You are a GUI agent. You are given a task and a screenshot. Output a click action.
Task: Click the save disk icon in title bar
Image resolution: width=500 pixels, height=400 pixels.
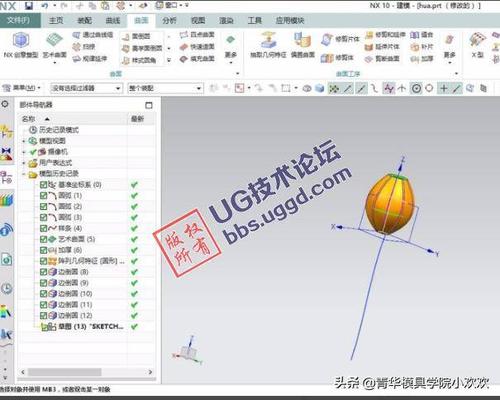coord(29,6)
